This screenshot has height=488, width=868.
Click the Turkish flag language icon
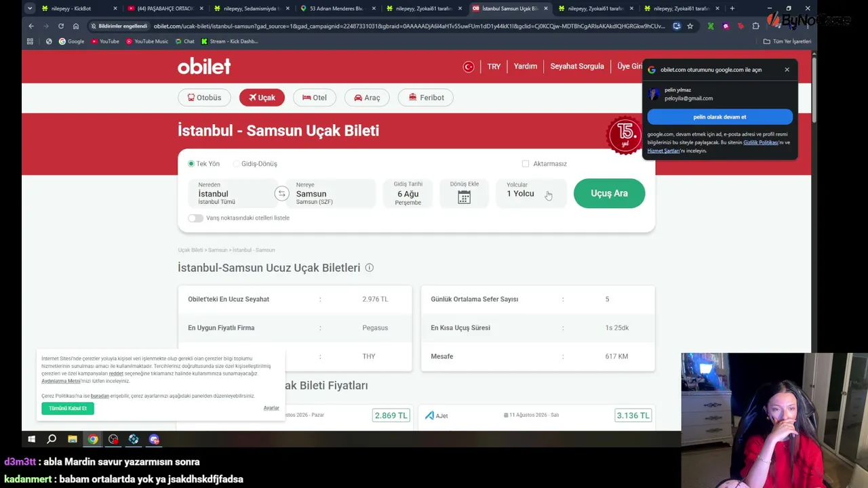469,66
